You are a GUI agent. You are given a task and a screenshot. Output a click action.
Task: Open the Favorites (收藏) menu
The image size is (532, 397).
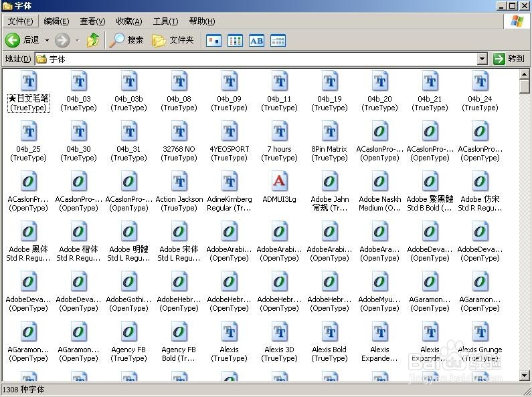pyautogui.click(x=129, y=21)
